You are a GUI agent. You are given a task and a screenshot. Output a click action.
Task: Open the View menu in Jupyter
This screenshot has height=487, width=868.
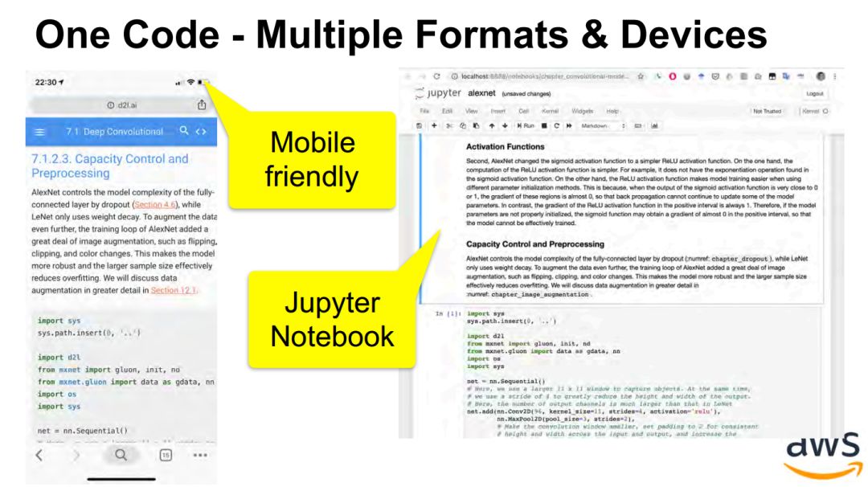click(471, 111)
